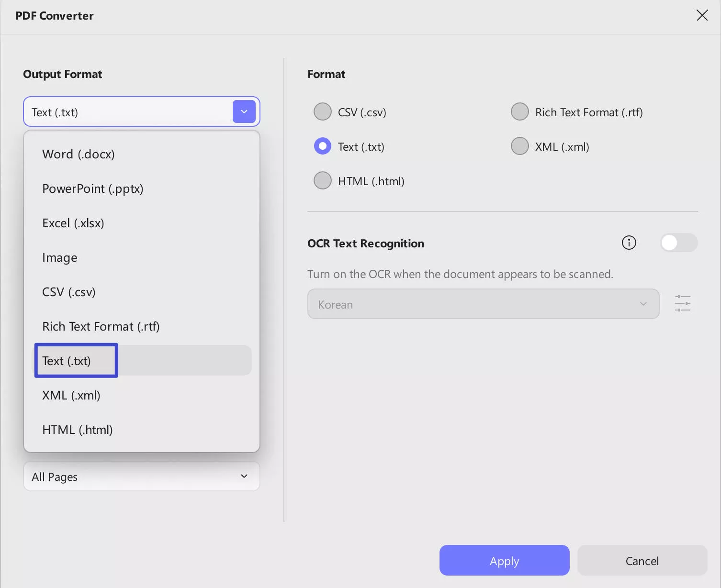Screen dimensions: 721x588
Task: Click the Apply button
Action: [x=504, y=560]
